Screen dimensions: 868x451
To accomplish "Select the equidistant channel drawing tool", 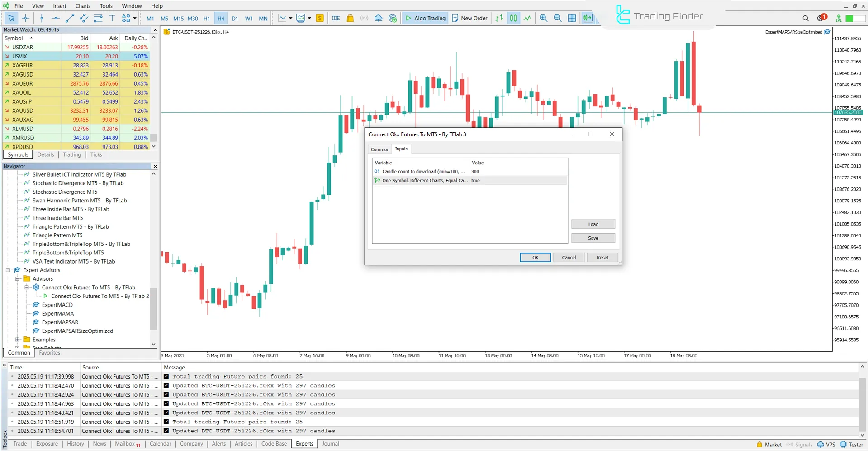I will point(84,18).
